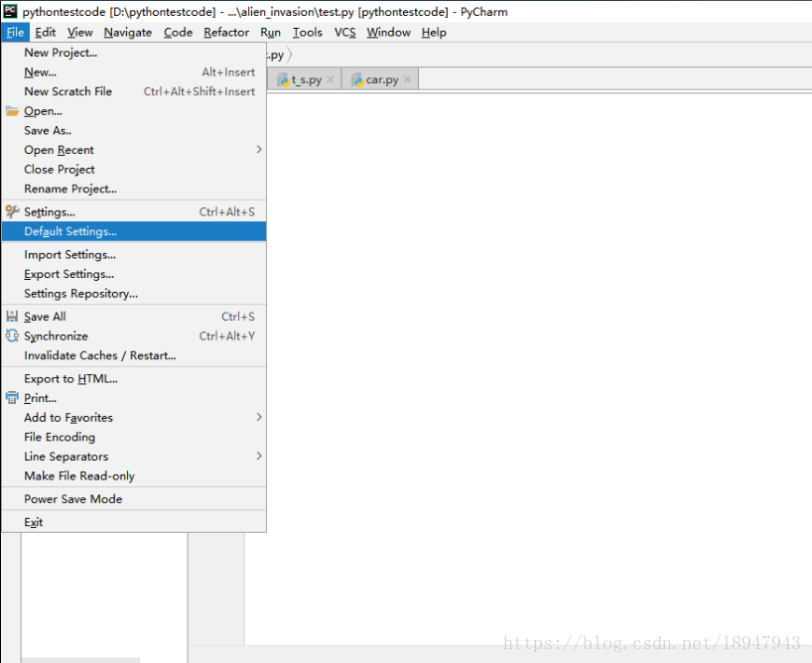Click the folder icon next to Open...

(13, 111)
